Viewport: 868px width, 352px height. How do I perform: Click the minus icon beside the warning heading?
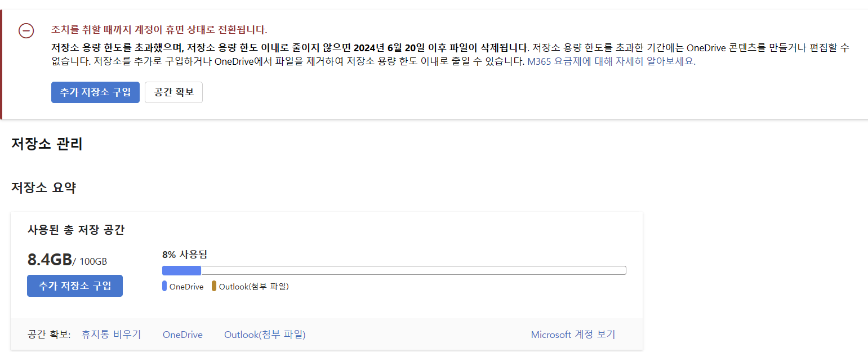coord(26,32)
